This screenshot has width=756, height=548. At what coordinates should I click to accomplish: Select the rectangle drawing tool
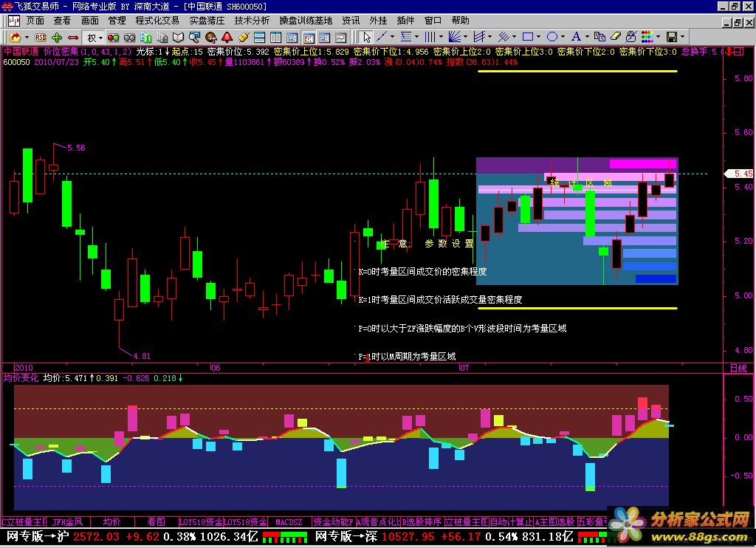527,37
